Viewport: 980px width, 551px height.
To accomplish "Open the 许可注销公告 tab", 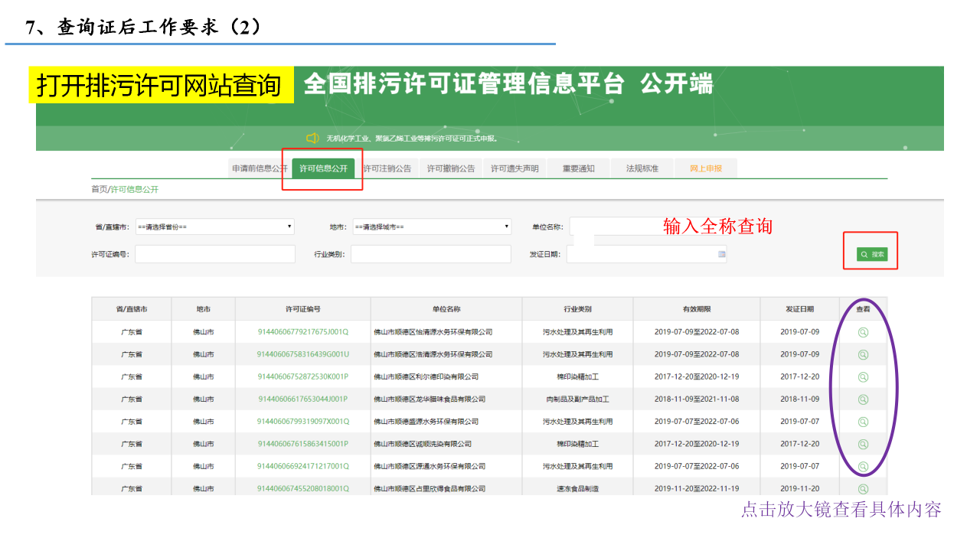I will [387, 168].
